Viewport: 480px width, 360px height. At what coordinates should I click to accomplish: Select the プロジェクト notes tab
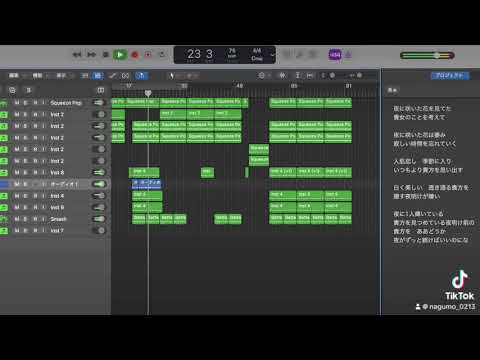coord(449,76)
